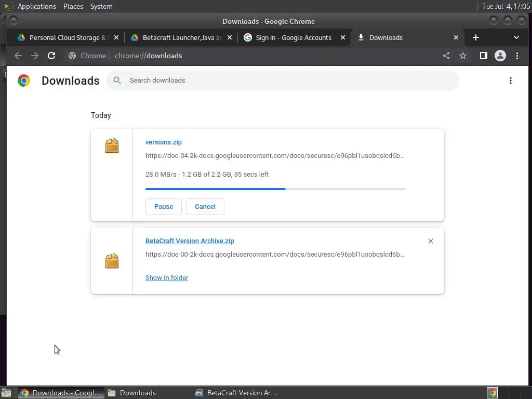This screenshot has height=399, width=532.
Task: Go back with the browser back arrow
Action: coord(18,56)
